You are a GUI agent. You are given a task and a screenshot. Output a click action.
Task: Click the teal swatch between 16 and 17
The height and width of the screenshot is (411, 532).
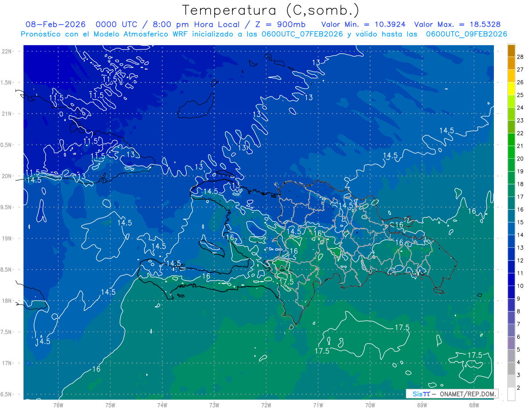[x=511, y=203]
